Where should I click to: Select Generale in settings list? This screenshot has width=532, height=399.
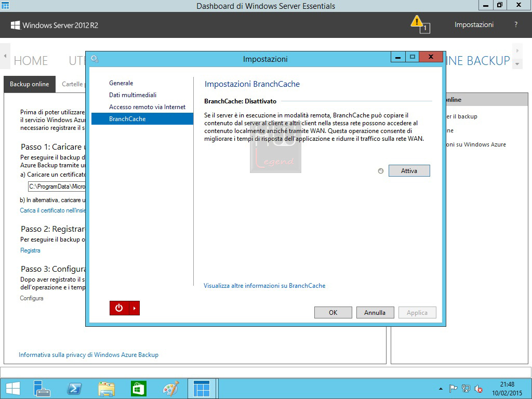121,83
